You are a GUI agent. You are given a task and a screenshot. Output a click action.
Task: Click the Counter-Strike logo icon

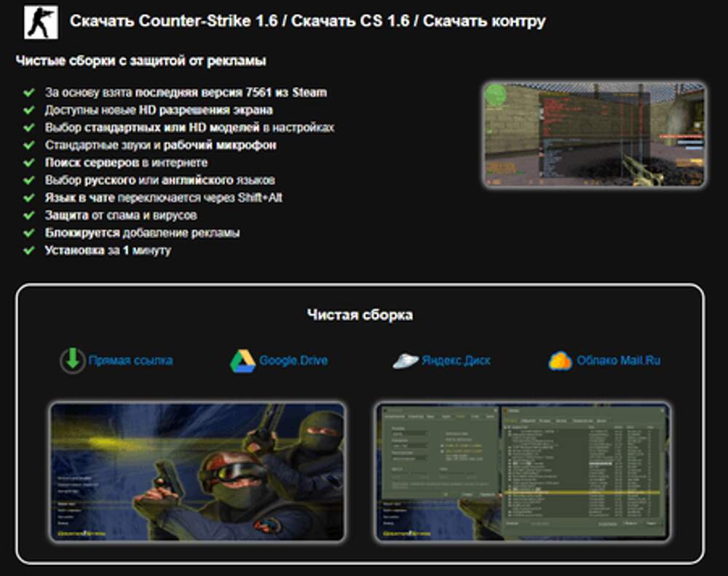point(39,23)
